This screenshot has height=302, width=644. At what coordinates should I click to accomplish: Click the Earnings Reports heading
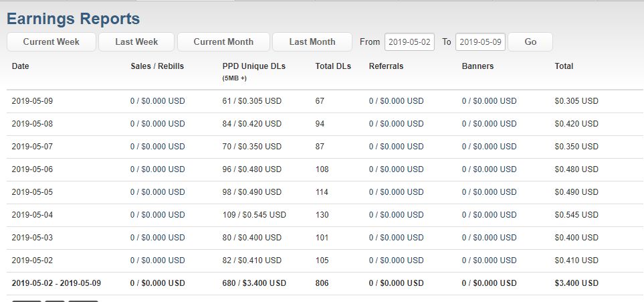click(74, 18)
